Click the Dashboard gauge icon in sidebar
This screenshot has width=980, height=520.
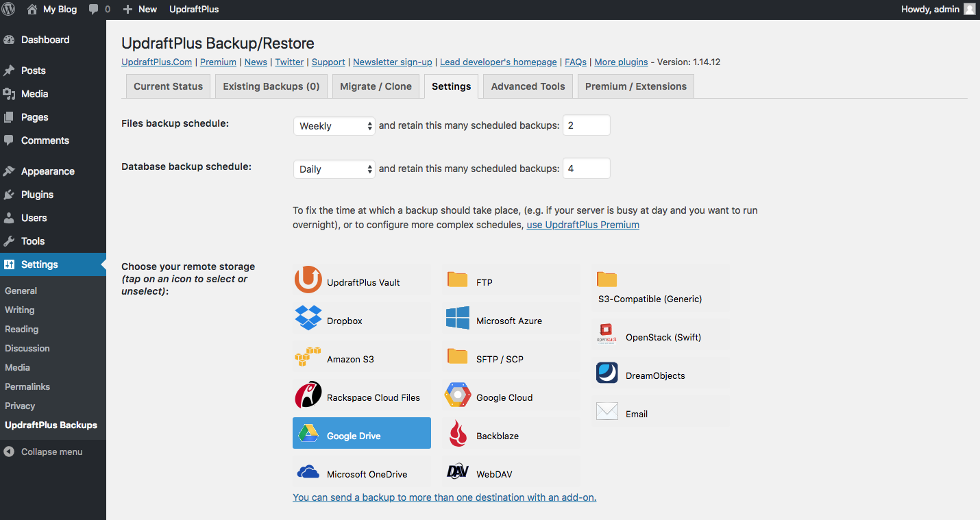[x=9, y=40]
